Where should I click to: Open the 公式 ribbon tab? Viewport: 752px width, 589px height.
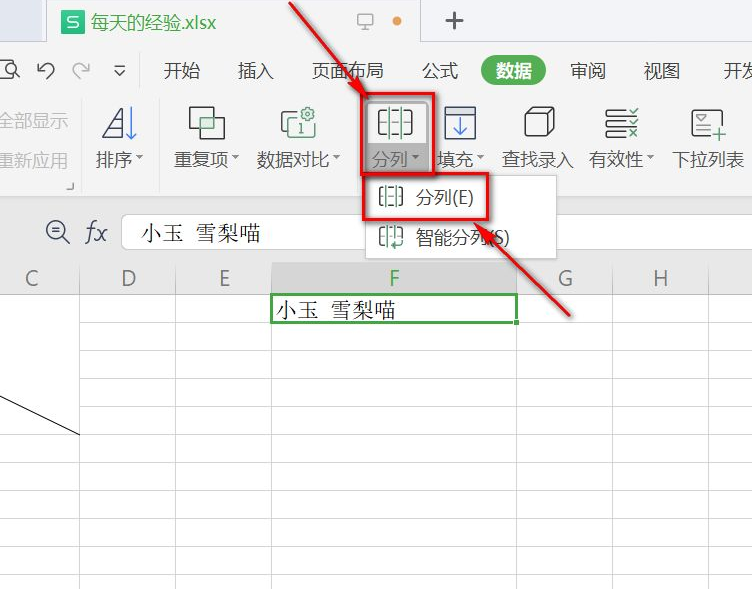(x=439, y=70)
